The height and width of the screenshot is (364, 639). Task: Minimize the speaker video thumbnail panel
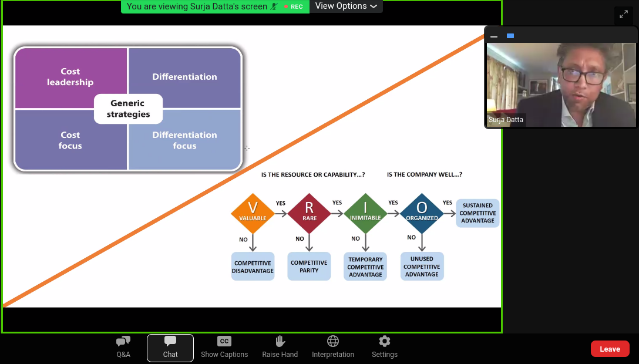(x=494, y=36)
